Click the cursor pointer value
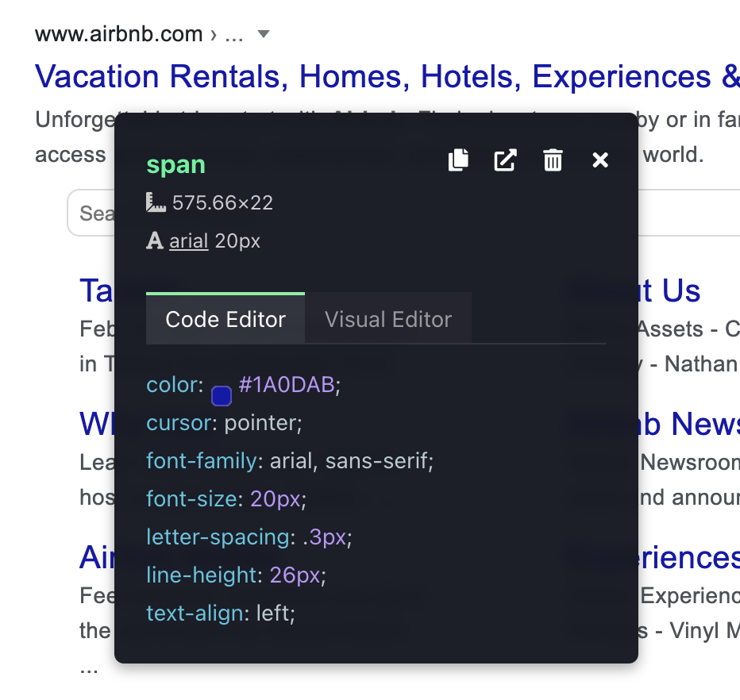This screenshot has width=740, height=700. 260,423
